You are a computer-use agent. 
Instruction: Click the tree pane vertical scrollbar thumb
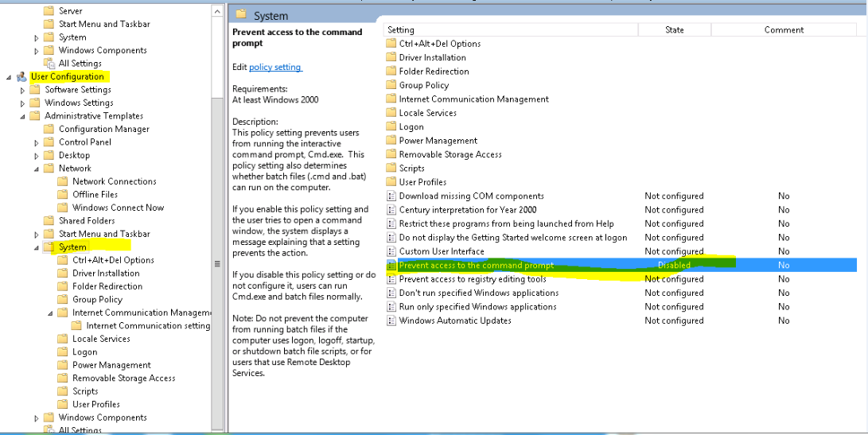pyautogui.click(x=217, y=264)
